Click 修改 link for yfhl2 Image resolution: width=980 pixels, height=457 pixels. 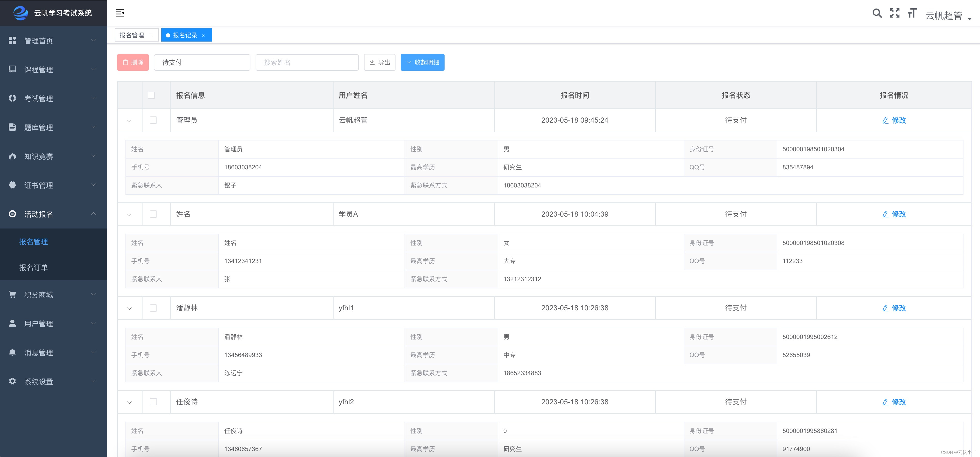pos(894,402)
